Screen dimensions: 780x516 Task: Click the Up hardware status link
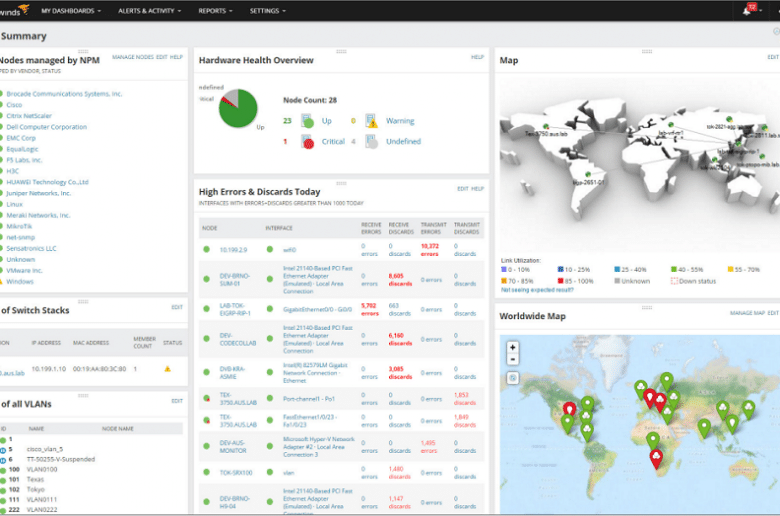pos(326,121)
